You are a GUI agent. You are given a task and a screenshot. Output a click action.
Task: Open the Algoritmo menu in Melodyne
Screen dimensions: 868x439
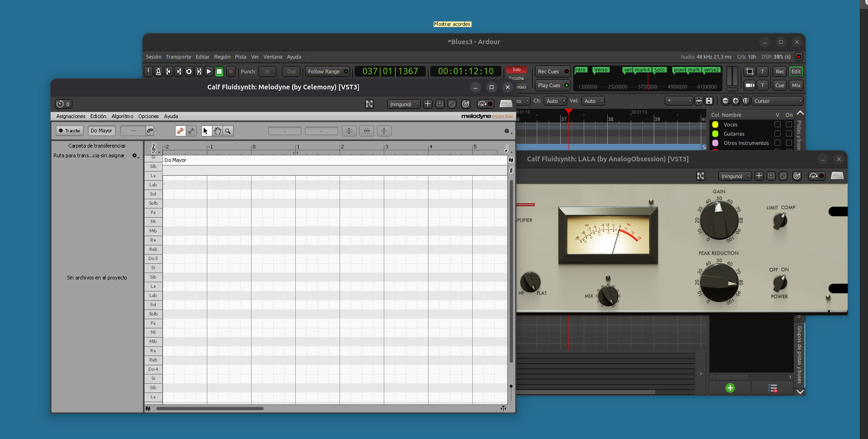[x=122, y=116]
